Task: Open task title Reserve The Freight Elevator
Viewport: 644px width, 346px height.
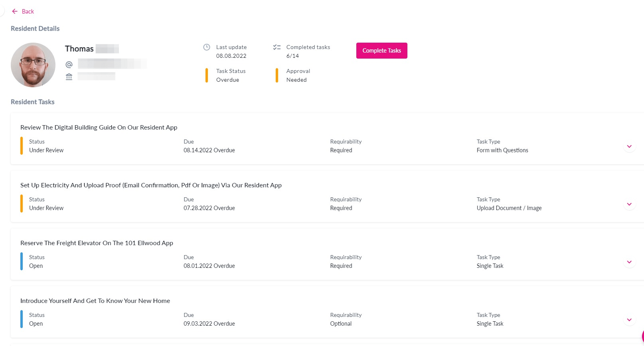Action: point(97,243)
